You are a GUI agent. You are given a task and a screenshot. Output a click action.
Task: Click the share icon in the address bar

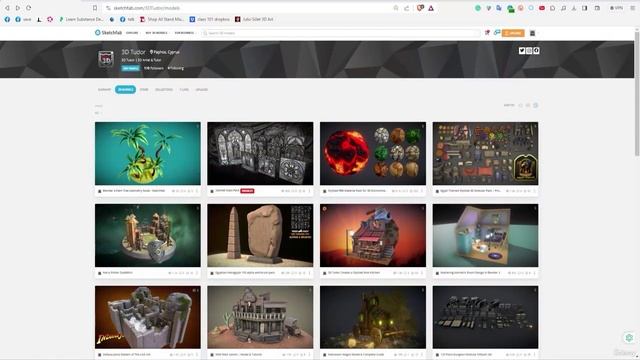coord(407,8)
